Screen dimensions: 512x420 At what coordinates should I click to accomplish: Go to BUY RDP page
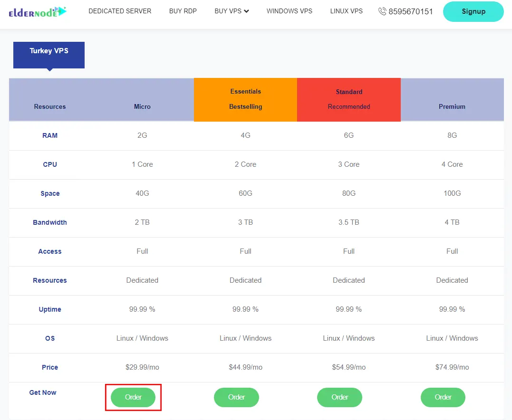click(183, 11)
